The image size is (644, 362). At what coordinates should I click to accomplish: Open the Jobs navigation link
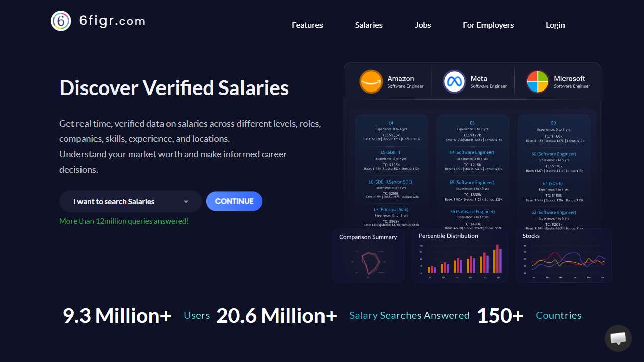423,25
